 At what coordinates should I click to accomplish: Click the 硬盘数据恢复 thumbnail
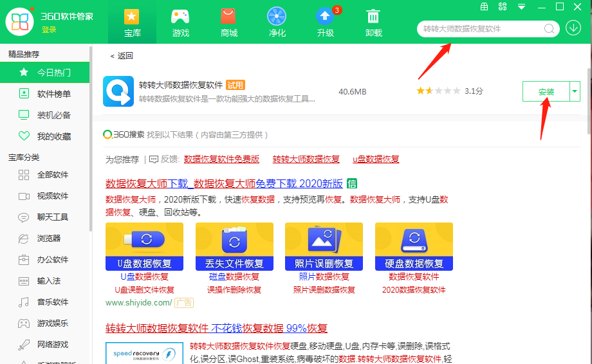pyautogui.click(x=414, y=247)
